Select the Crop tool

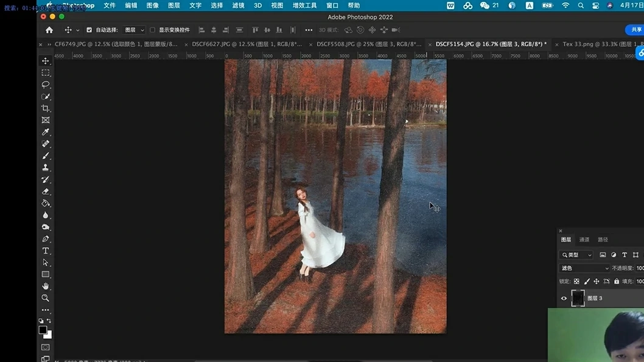46,108
